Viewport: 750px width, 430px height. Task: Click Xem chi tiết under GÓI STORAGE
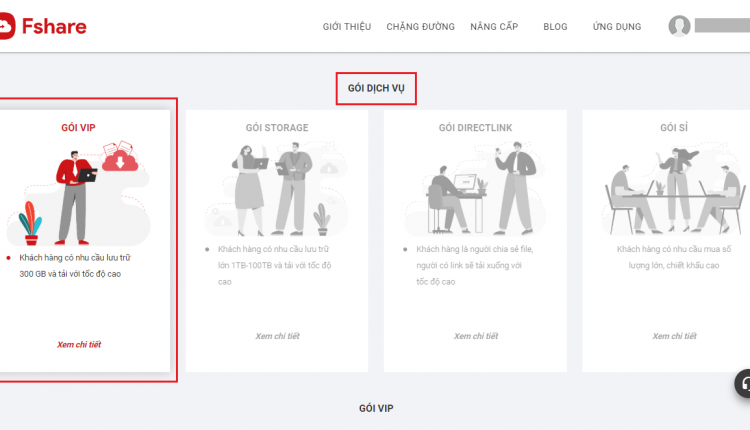pyautogui.click(x=277, y=336)
